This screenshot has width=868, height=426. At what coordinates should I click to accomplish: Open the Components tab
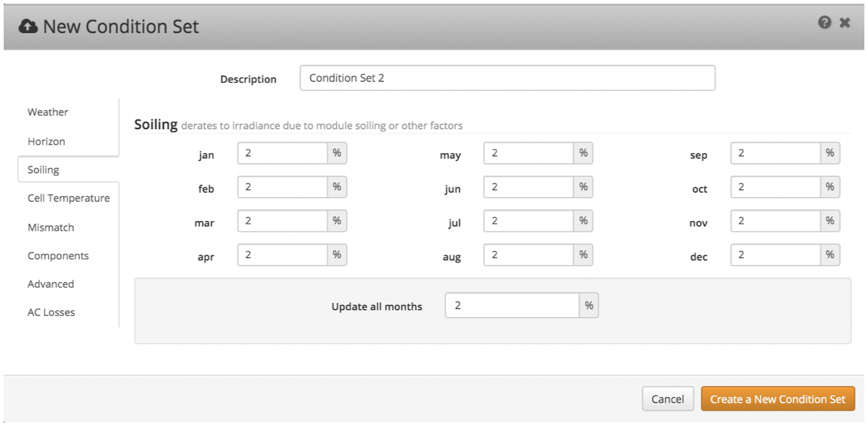[58, 256]
